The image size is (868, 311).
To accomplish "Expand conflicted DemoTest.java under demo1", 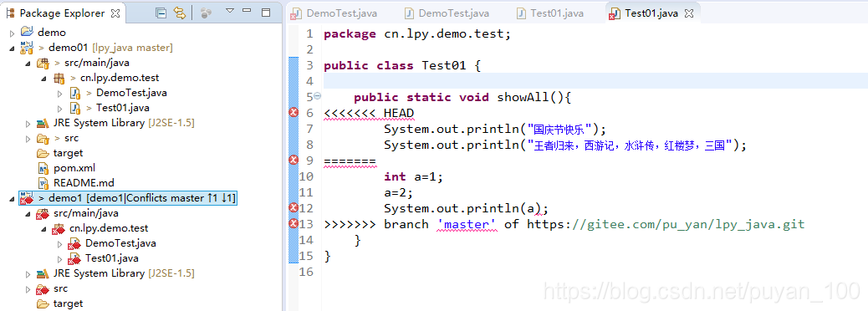I will 60,243.
